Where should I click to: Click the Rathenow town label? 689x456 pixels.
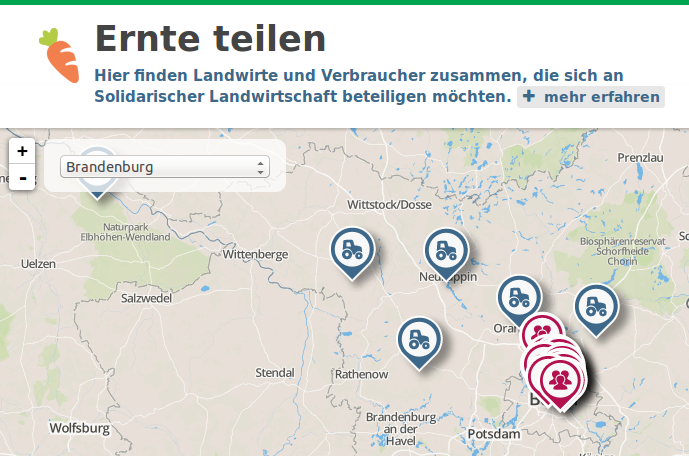point(361,374)
